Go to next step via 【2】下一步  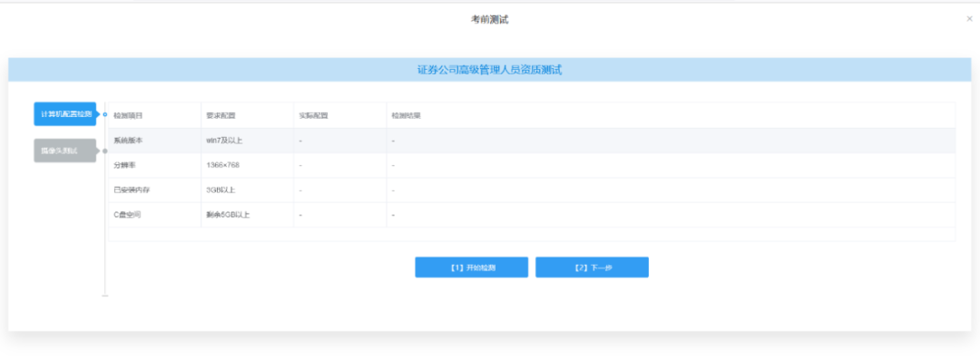click(x=592, y=268)
